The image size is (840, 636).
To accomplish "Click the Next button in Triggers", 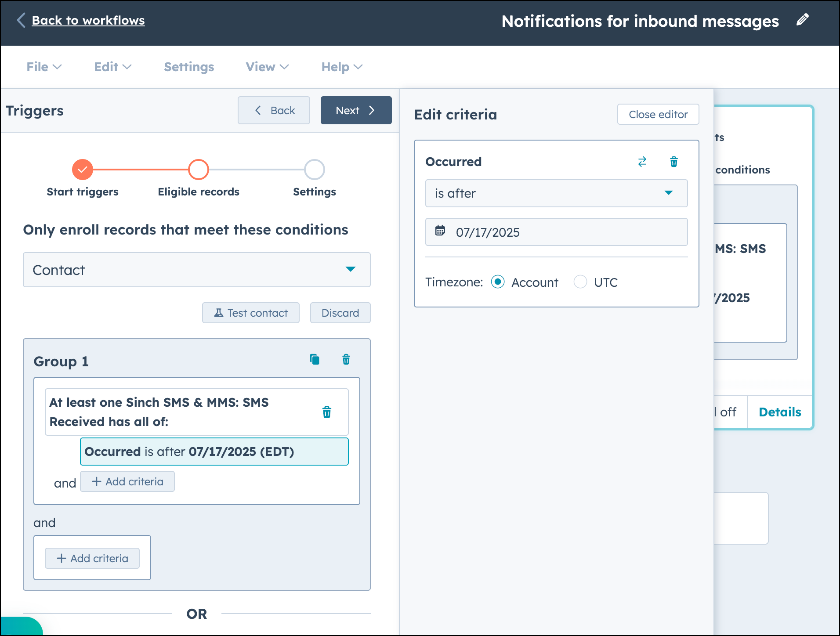I will point(356,110).
